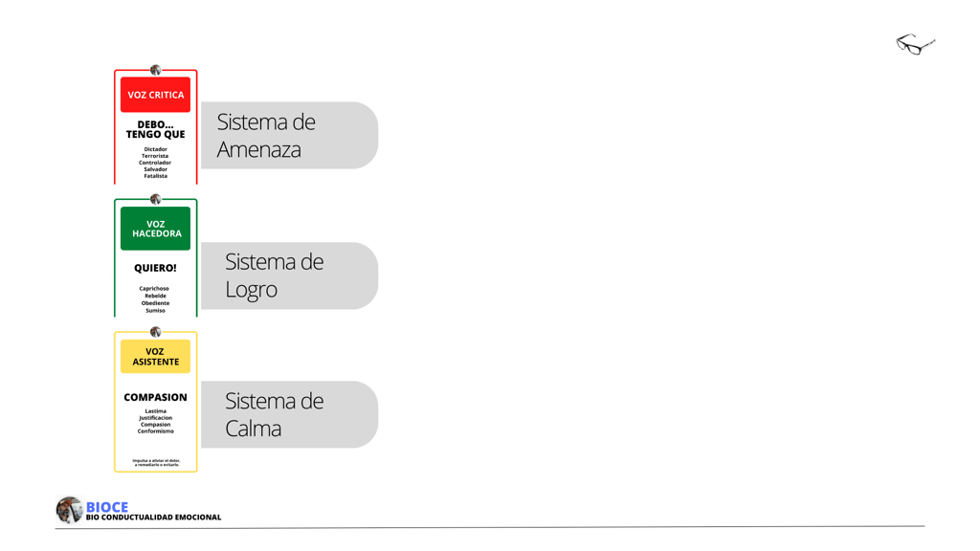Click the DEBO... TENGO QUE heading
This screenshot has width=980, height=551.
[155, 129]
